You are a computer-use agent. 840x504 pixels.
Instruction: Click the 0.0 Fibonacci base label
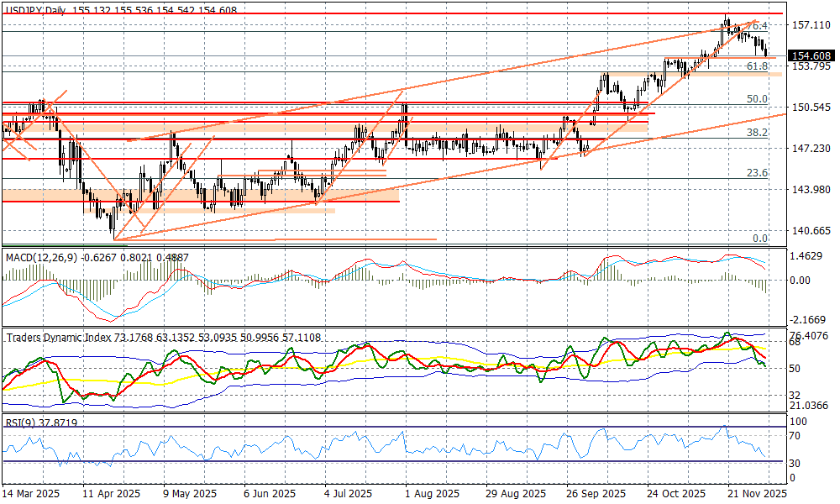tap(759, 239)
